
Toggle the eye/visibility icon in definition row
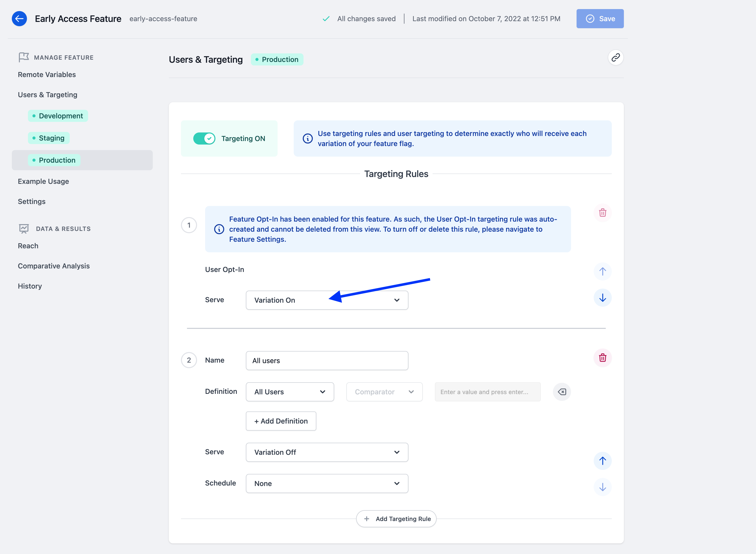pos(561,392)
